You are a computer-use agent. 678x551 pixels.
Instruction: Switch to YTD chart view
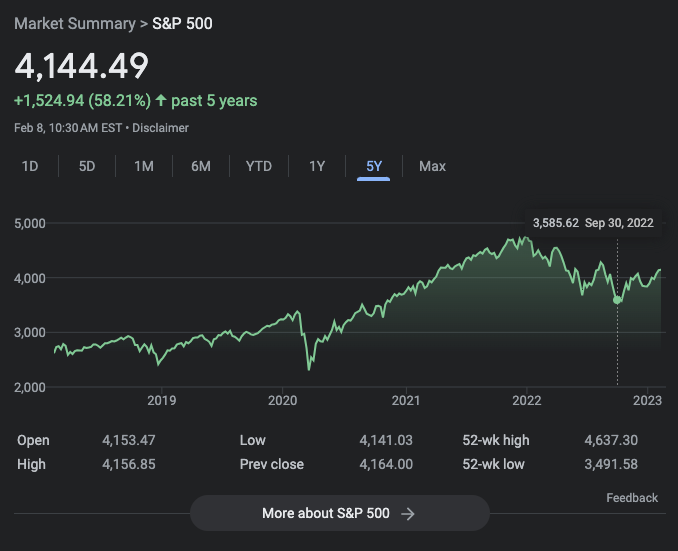259,166
